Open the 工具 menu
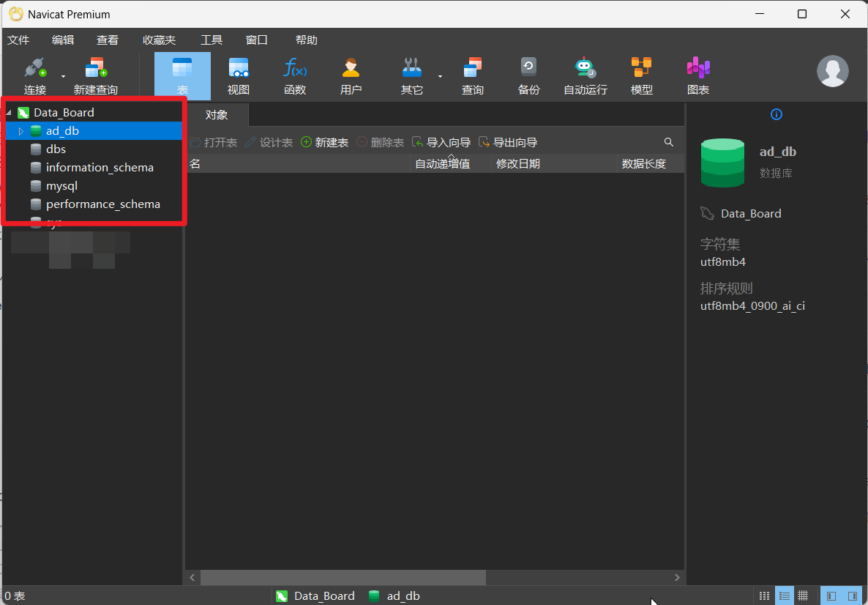This screenshot has height=605, width=868. 212,40
